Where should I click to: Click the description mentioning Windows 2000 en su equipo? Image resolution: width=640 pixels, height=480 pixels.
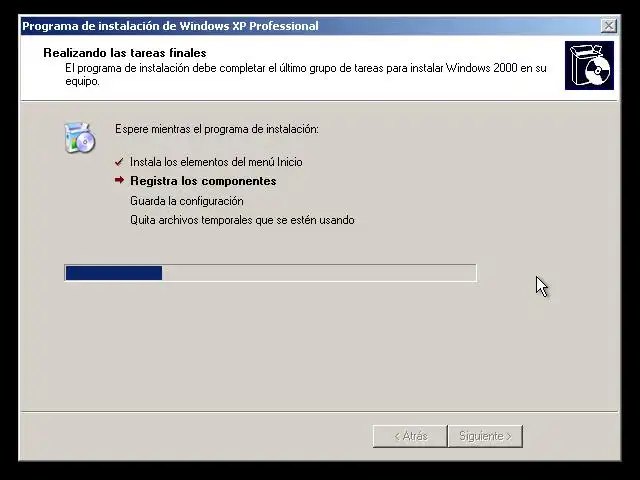point(306,74)
